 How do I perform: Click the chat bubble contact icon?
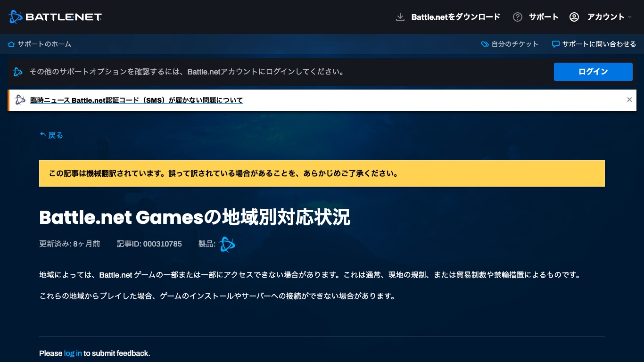click(x=556, y=44)
